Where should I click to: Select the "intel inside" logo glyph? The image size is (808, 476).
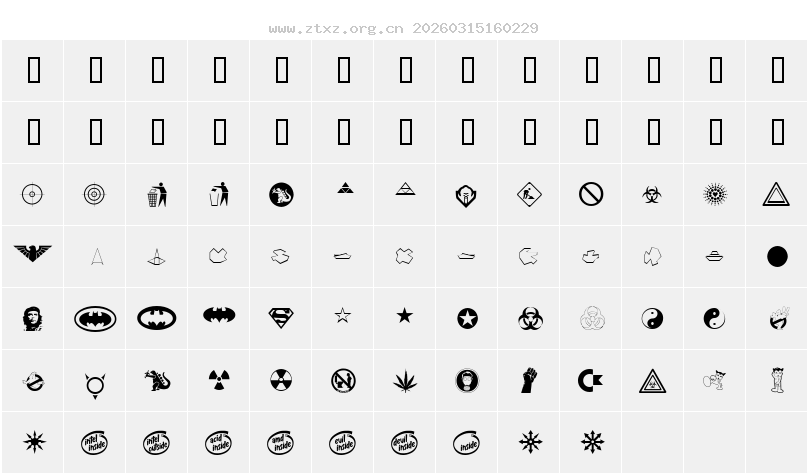click(95, 443)
